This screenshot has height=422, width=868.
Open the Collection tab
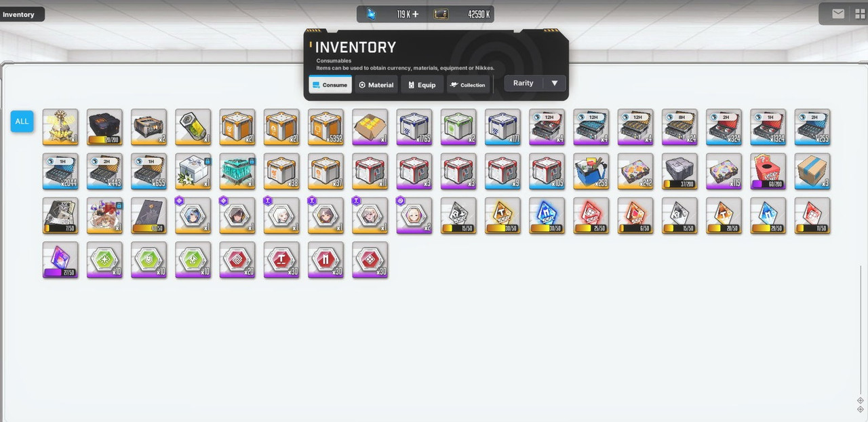tap(468, 85)
